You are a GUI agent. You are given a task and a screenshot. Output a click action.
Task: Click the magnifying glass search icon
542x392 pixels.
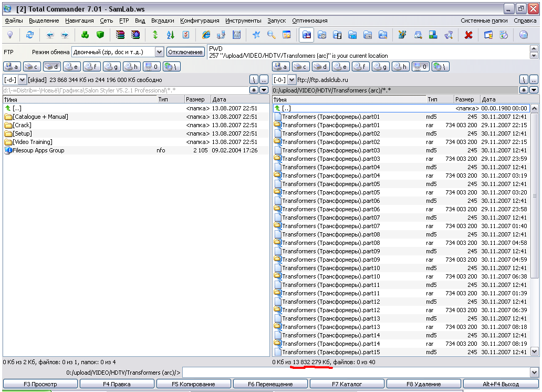coord(272,35)
